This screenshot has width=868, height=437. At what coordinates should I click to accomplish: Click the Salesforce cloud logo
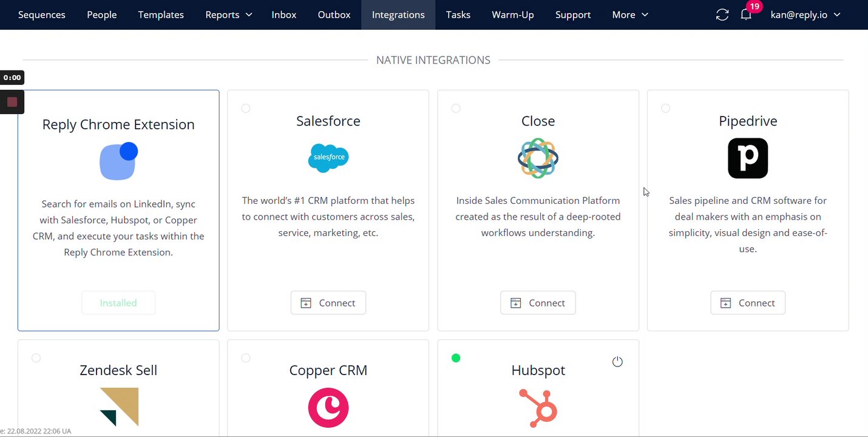328,158
